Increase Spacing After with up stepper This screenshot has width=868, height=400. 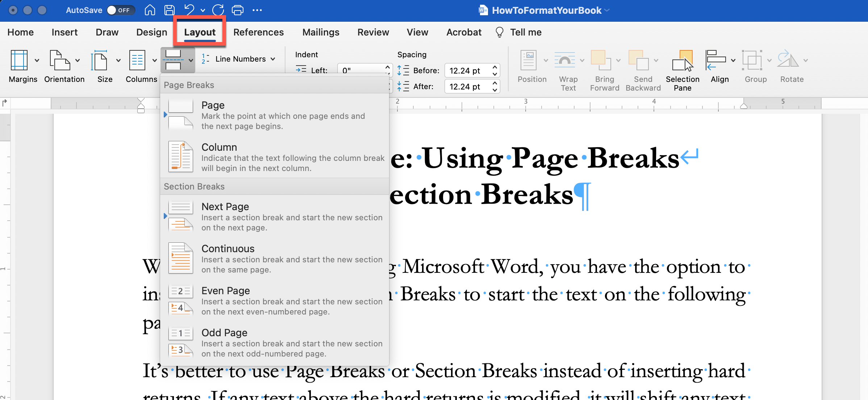495,83
